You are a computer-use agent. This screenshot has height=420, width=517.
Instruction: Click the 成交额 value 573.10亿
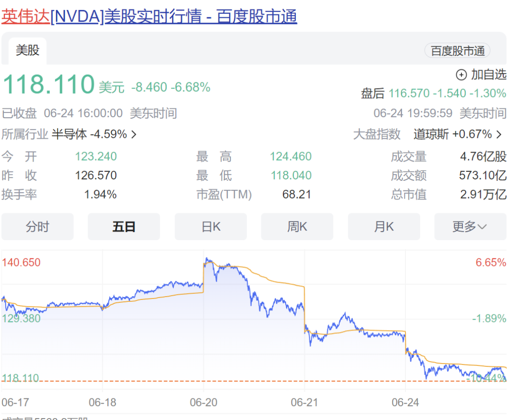(x=483, y=175)
